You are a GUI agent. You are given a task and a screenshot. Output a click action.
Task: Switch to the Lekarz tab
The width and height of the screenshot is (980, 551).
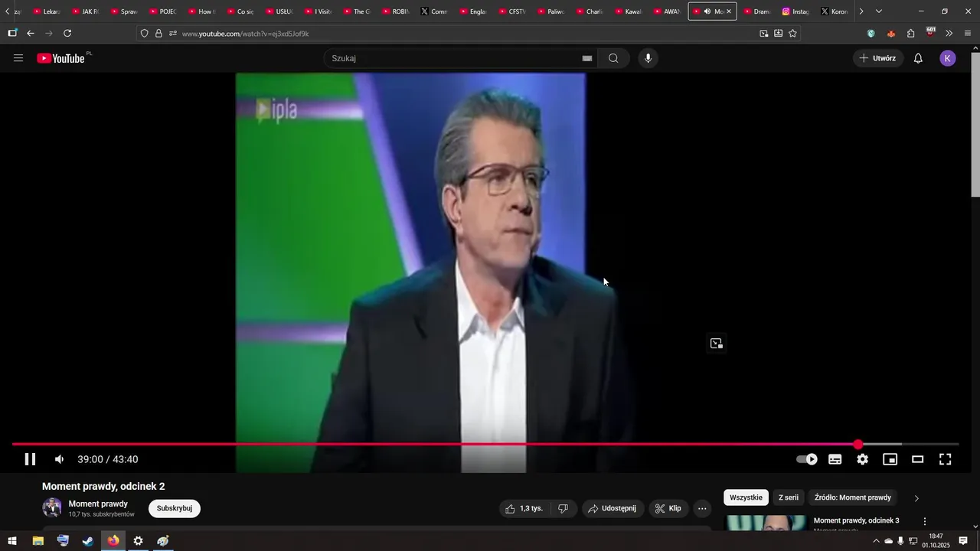(x=47, y=11)
